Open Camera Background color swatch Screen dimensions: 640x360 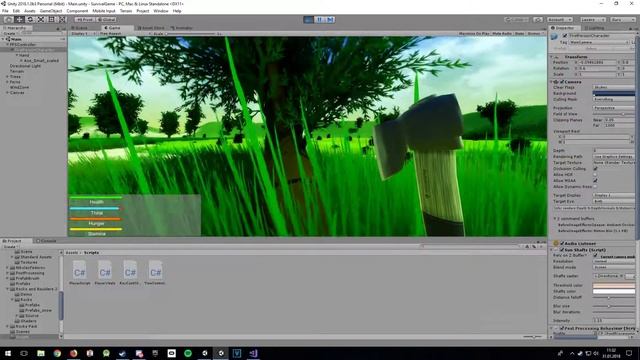tap(614, 93)
